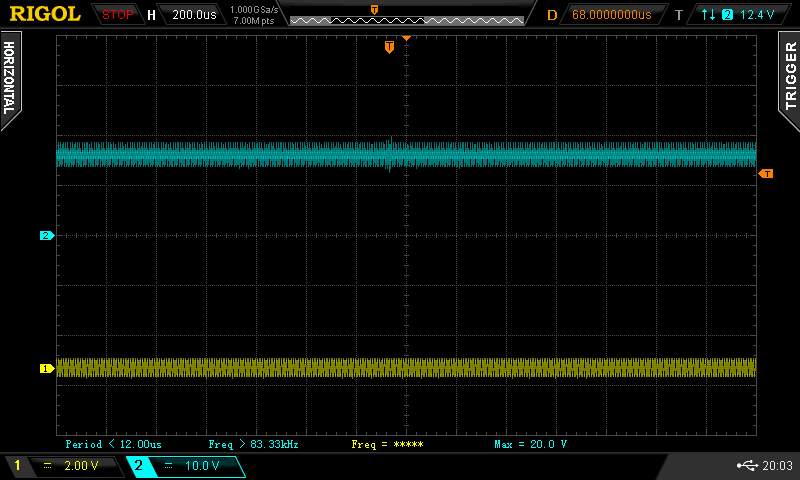The width and height of the screenshot is (800, 480).
Task: Toggle channel 1 using its 2.00 V label
Action: pos(81,466)
